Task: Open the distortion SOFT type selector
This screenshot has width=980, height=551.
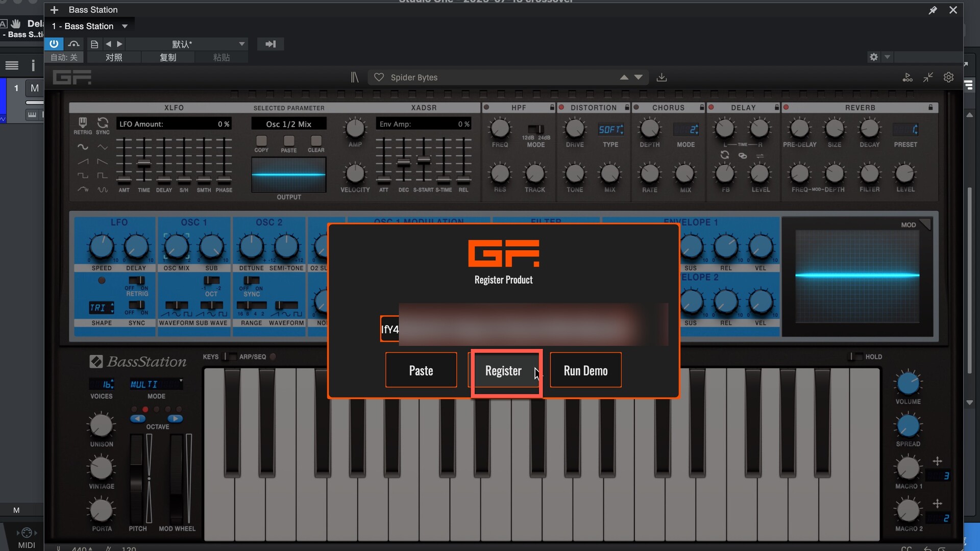Action: tap(610, 130)
